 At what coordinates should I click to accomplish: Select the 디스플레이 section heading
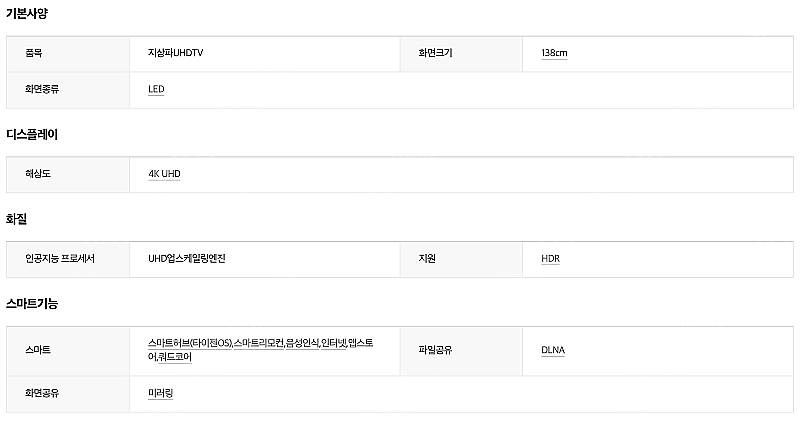[x=32, y=135]
